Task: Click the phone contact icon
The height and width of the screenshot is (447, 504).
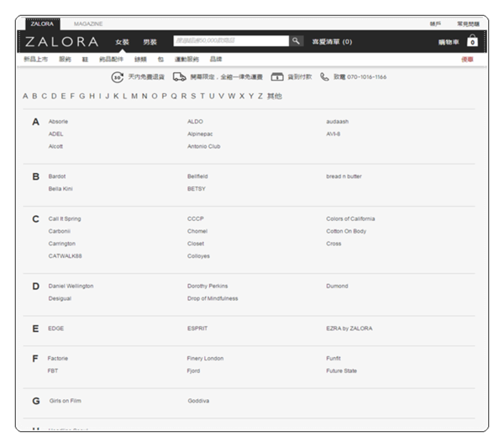Action: tap(324, 76)
